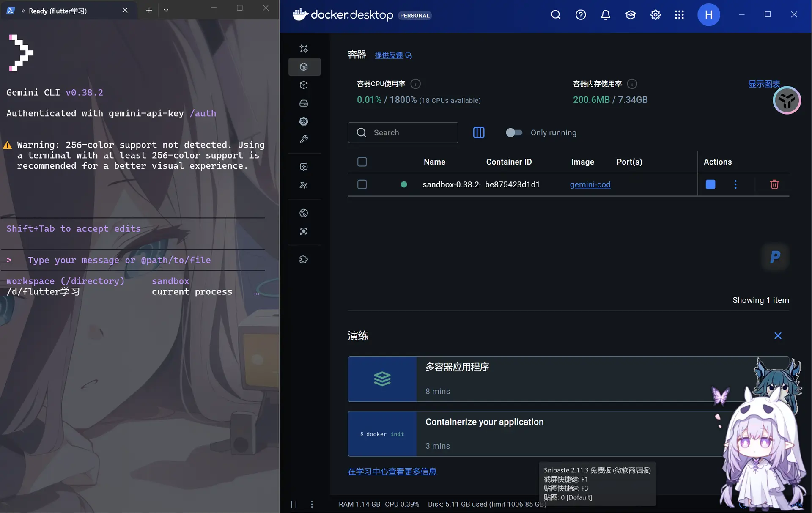Pause Docker engine from the footer

pyautogui.click(x=294, y=504)
